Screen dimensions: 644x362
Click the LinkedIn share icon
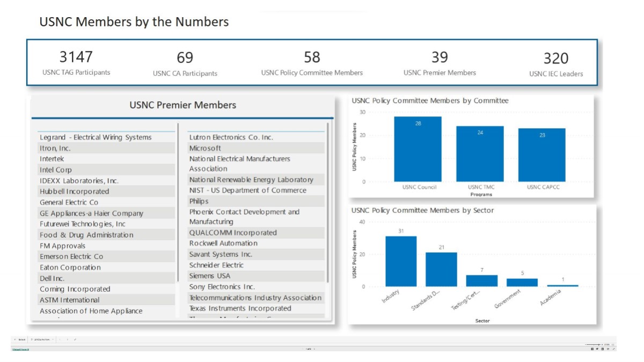[602, 349]
